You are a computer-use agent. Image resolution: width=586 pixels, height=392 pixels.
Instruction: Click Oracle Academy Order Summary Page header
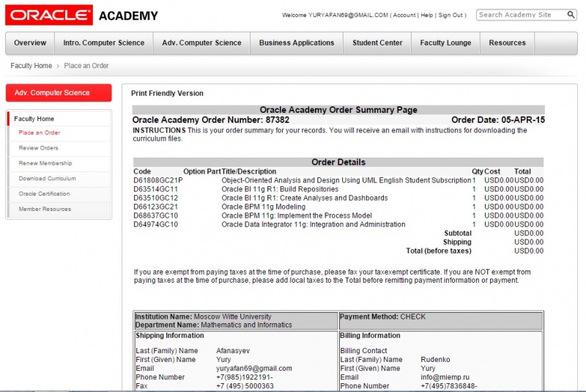(x=338, y=110)
